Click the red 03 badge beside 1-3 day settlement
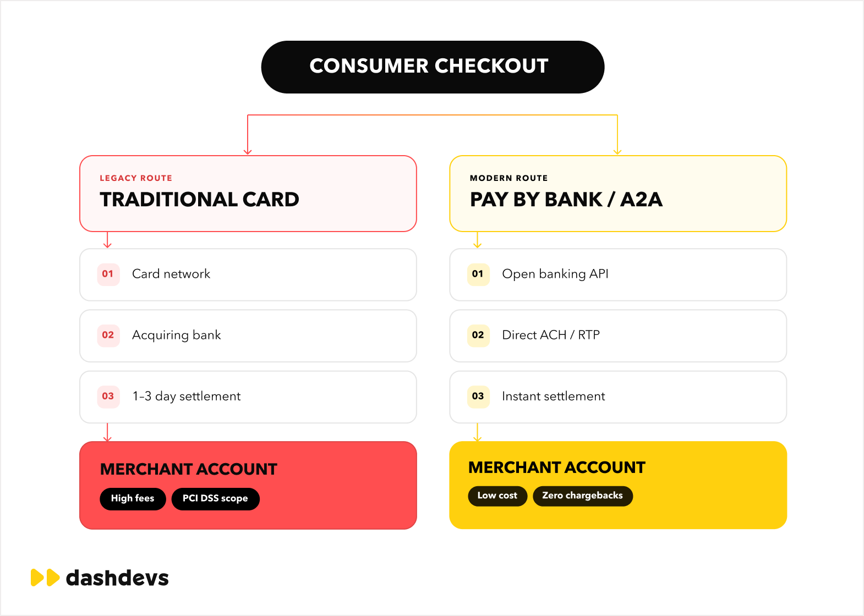 click(108, 396)
